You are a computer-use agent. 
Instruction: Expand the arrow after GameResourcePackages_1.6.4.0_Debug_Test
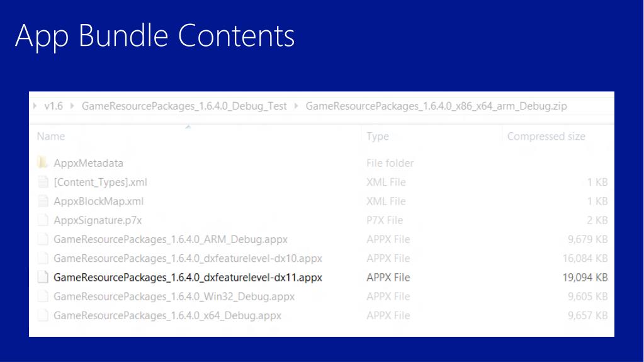[x=296, y=106]
